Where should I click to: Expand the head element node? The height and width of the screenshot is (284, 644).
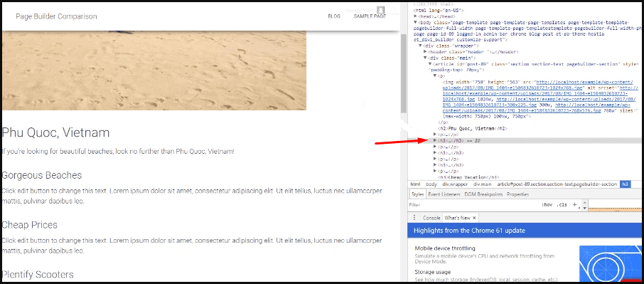tap(415, 16)
